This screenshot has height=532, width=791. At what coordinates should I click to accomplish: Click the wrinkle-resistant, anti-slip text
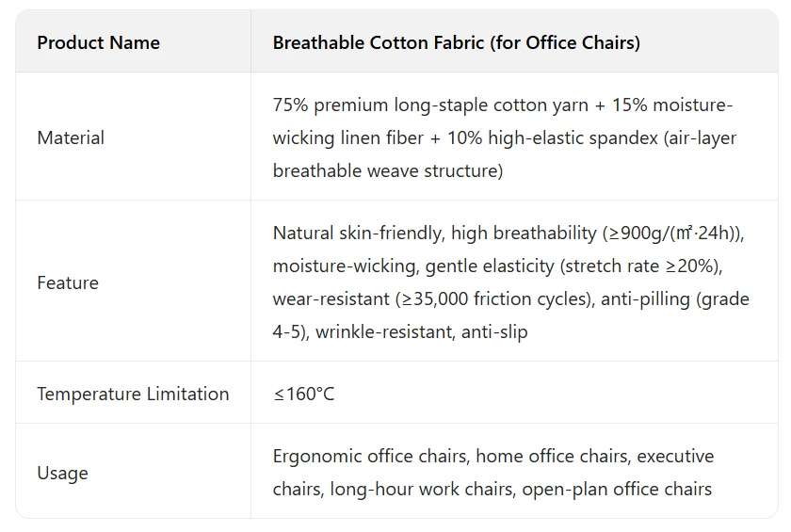click(421, 331)
